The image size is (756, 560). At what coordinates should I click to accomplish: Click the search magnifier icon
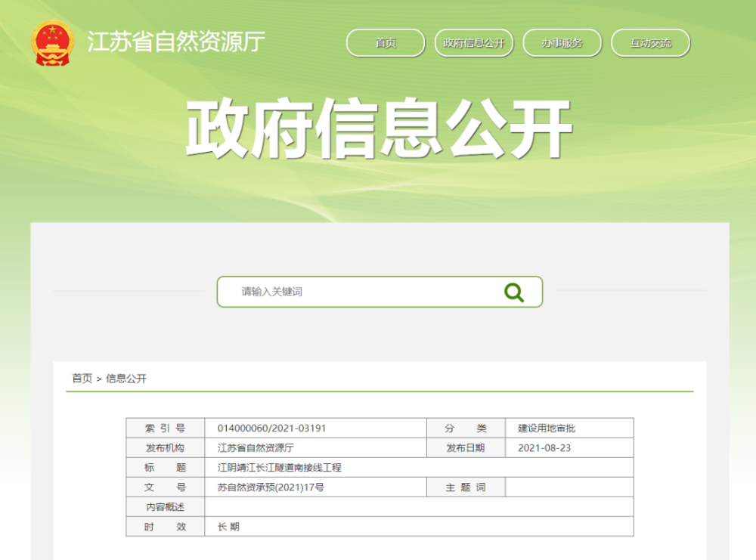[514, 292]
